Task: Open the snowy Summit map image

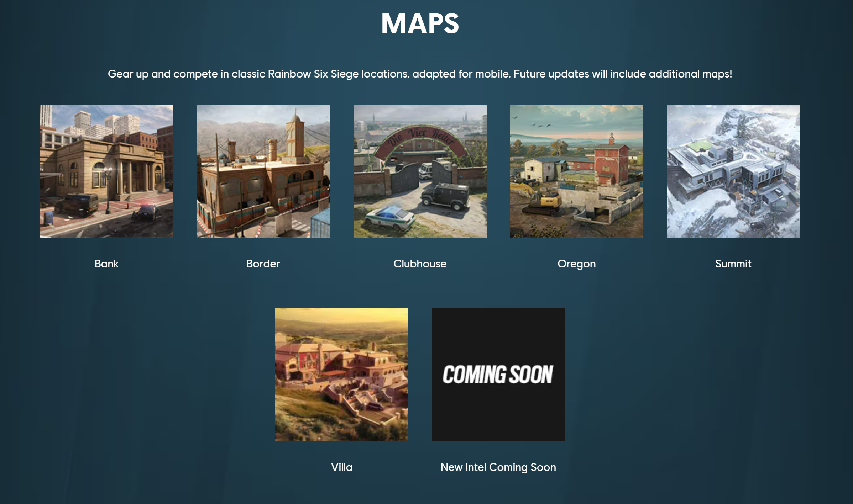Action: pyautogui.click(x=733, y=171)
